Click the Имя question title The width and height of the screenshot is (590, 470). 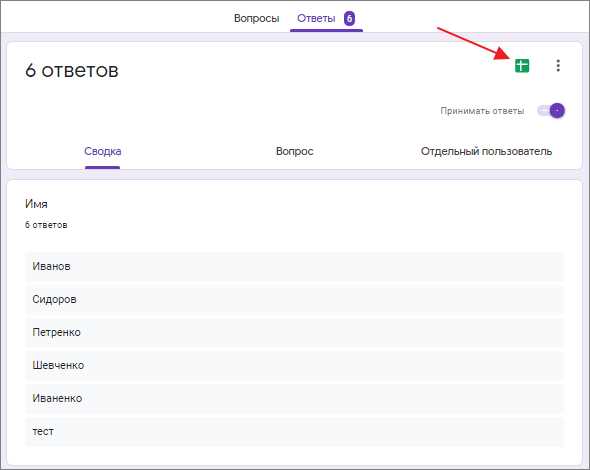coord(36,204)
